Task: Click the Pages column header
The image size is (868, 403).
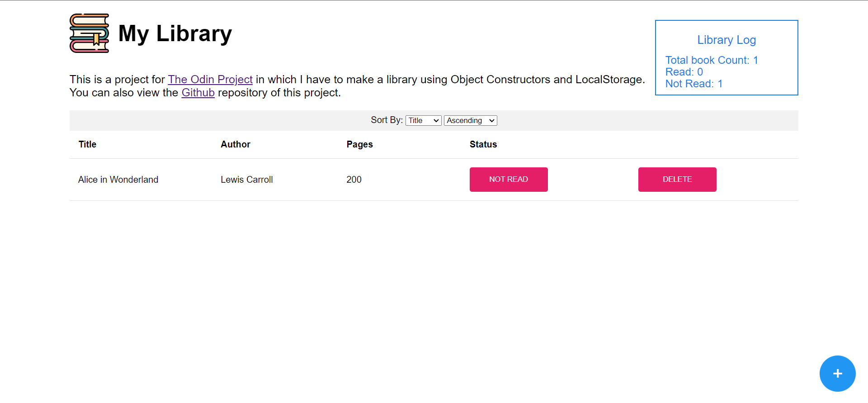Action: pos(359,144)
